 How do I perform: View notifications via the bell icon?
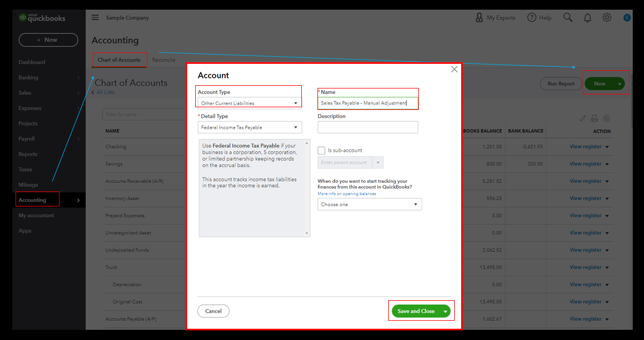[588, 18]
